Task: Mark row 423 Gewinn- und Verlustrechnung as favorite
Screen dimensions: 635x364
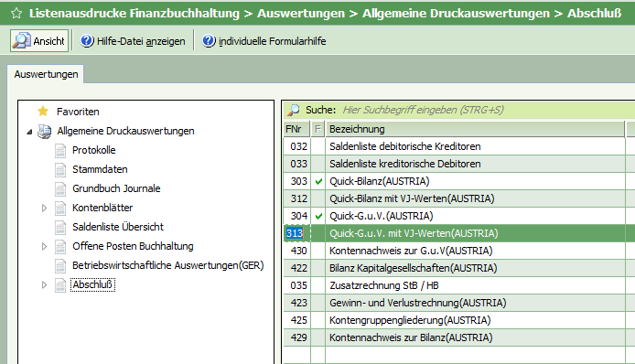Action: (318, 304)
